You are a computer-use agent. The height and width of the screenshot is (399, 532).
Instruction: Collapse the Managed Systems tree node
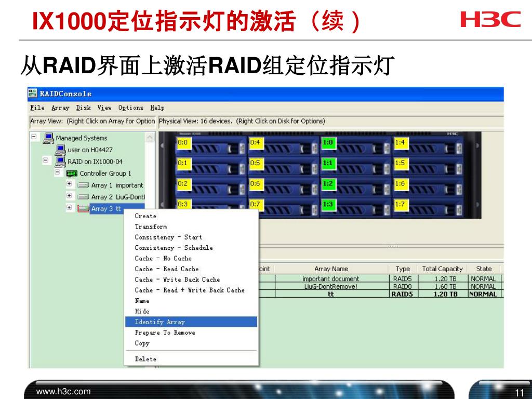point(34,137)
